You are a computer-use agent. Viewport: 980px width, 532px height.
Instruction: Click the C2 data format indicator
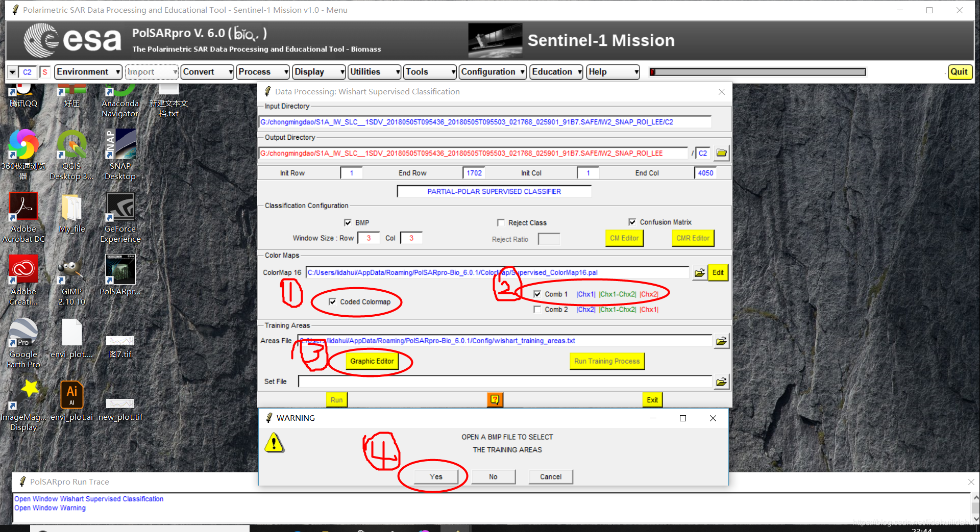point(27,72)
